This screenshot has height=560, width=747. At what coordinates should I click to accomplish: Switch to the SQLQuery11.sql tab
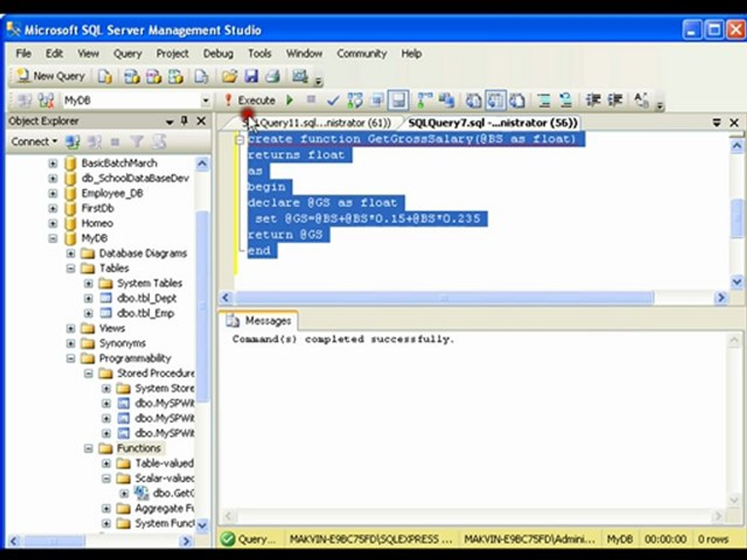click(x=316, y=123)
